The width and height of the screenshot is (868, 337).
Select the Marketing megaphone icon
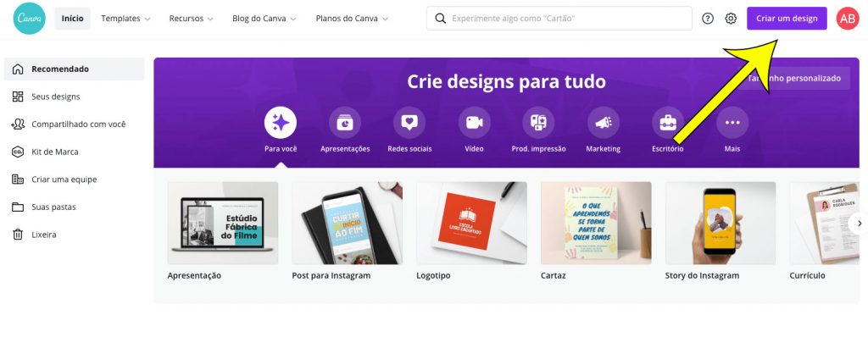604,123
